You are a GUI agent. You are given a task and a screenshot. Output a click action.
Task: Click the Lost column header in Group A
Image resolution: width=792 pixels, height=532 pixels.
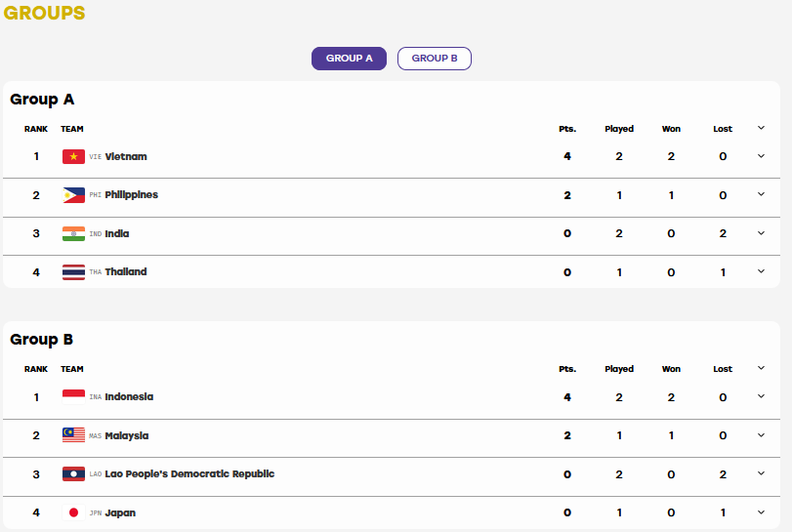723,129
